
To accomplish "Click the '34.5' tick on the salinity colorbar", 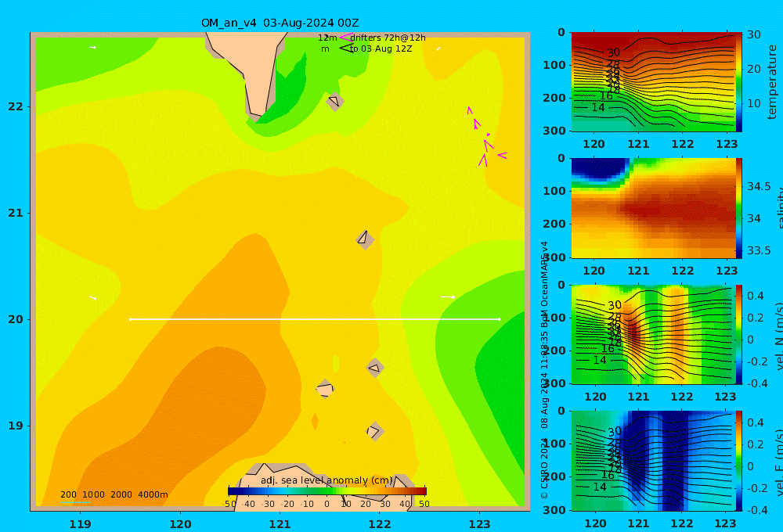I will coord(759,186).
